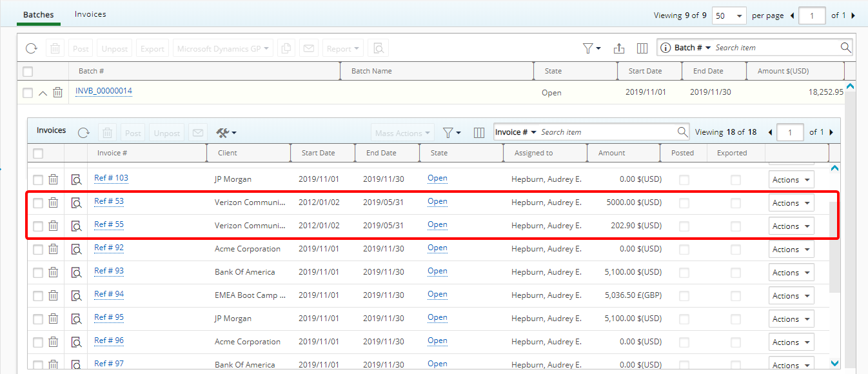Preview invoice Ref # 53
868x374 pixels.
pos(76,203)
